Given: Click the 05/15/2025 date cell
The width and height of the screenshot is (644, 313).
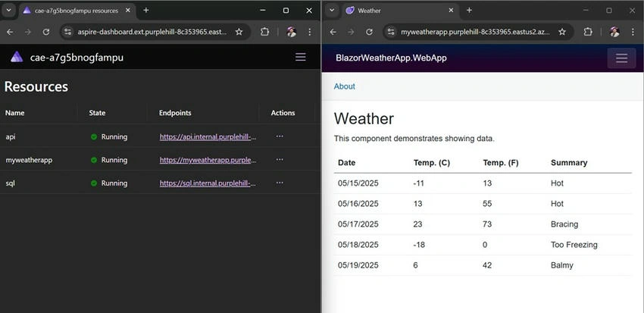Looking at the screenshot, I should [358, 183].
